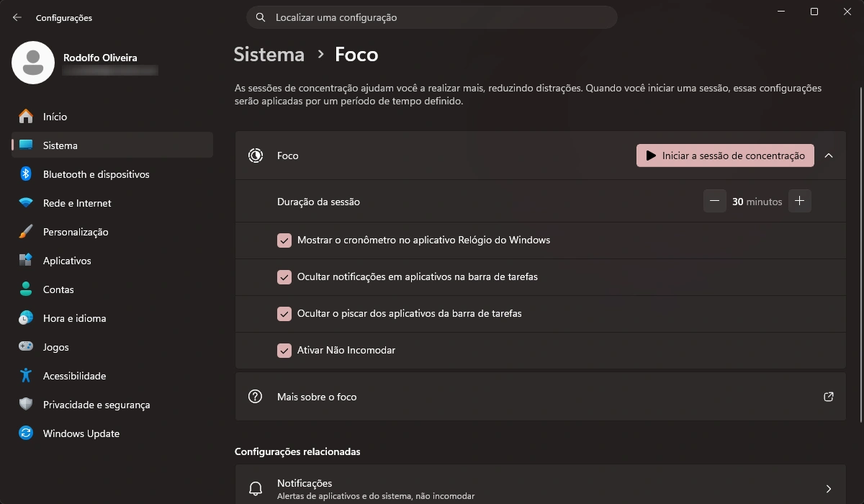Increase session duration with plus button
Viewport: 864px width, 504px height.
tap(799, 201)
